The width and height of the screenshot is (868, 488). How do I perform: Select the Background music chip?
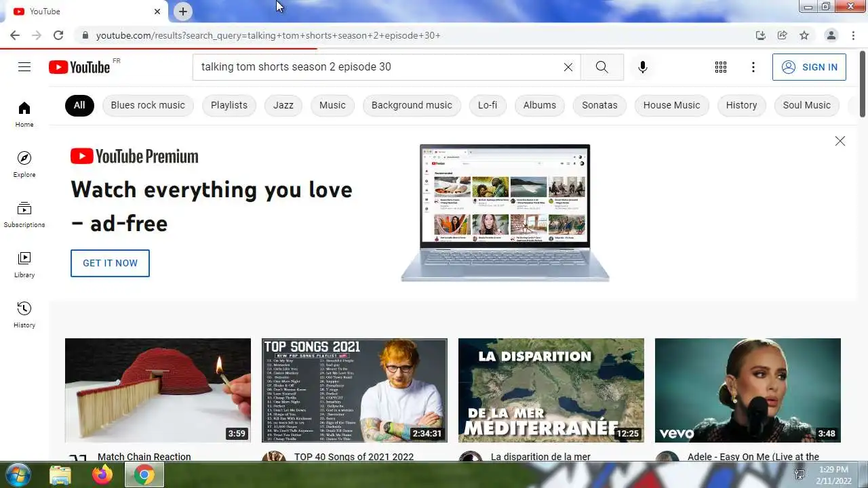[x=412, y=105]
